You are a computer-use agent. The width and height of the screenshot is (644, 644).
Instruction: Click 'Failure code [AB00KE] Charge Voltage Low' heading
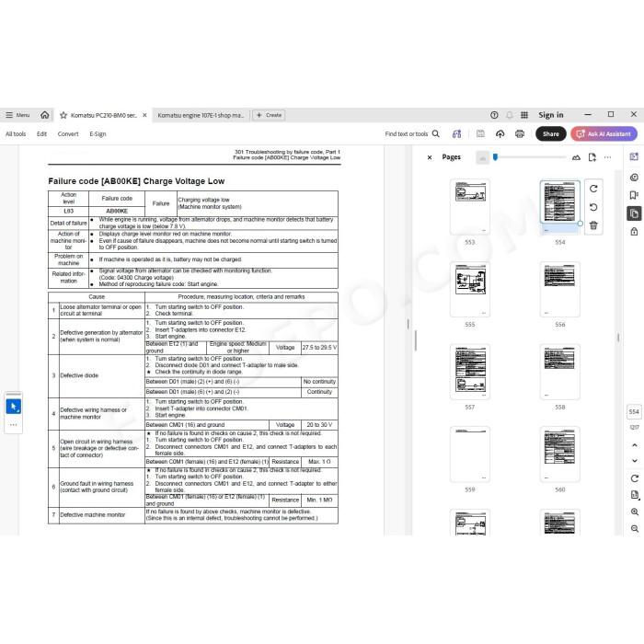(x=136, y=181)
